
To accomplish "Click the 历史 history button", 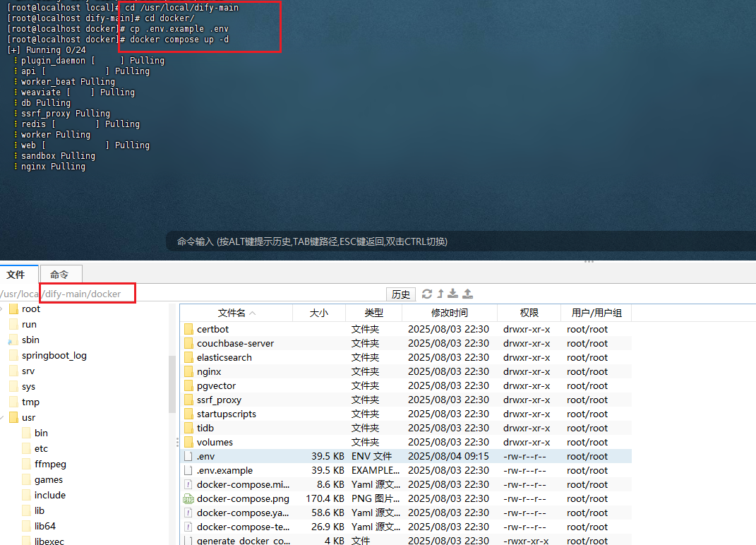I will pos(401,294).
